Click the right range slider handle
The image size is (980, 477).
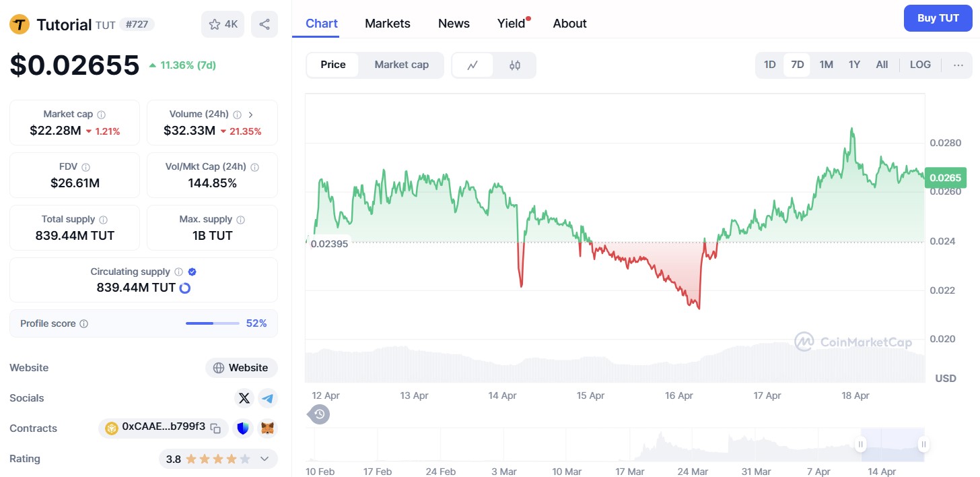(x=923, y=444)
